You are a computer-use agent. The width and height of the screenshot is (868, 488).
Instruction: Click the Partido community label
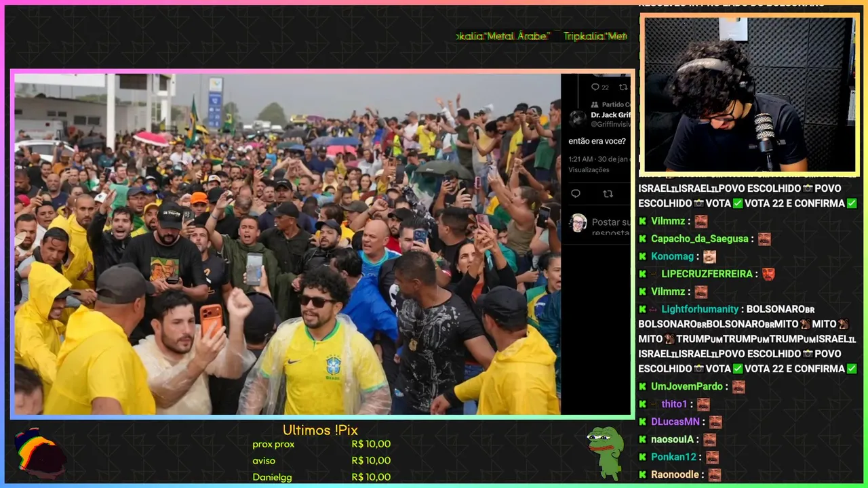click(616, 104)
